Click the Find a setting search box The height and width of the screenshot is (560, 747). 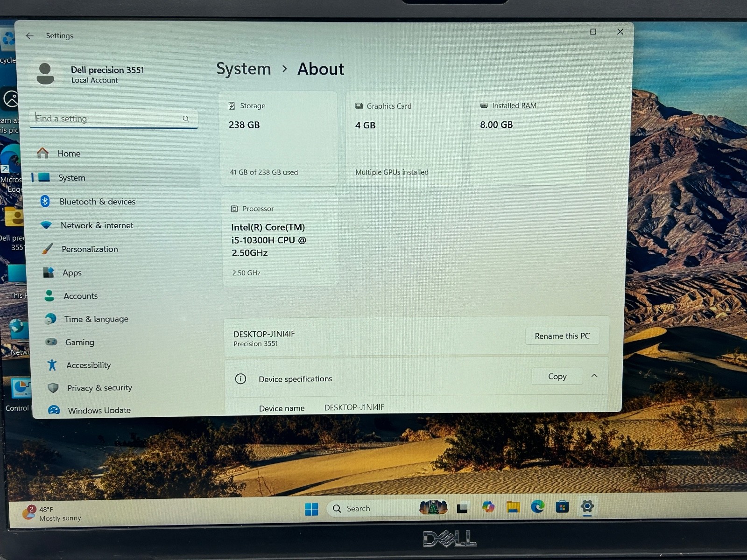(x=114, y=119)
